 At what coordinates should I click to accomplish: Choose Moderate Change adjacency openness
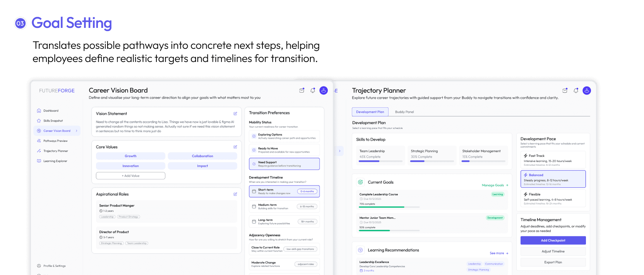pyautogui.click(x=284, y=264)
